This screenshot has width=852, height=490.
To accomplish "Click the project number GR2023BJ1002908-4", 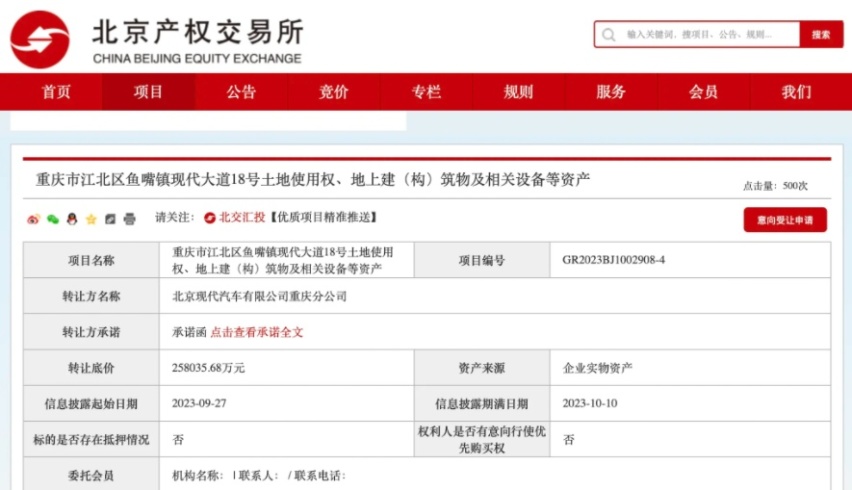I will coord(613,260).
